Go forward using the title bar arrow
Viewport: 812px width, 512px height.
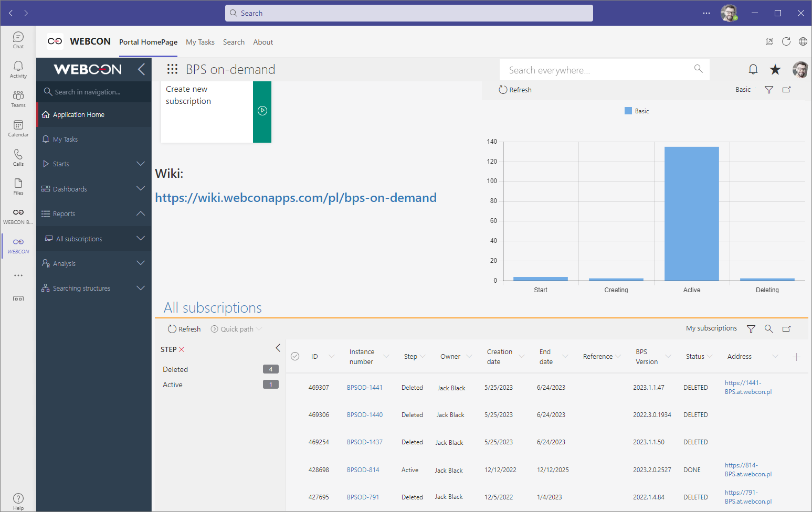[x=26, y=13]
